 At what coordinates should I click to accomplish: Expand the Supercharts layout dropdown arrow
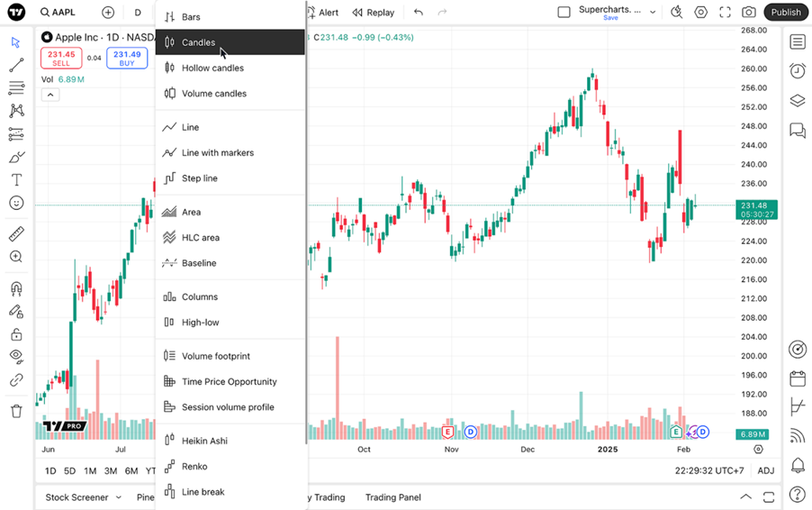pos(653,12)
